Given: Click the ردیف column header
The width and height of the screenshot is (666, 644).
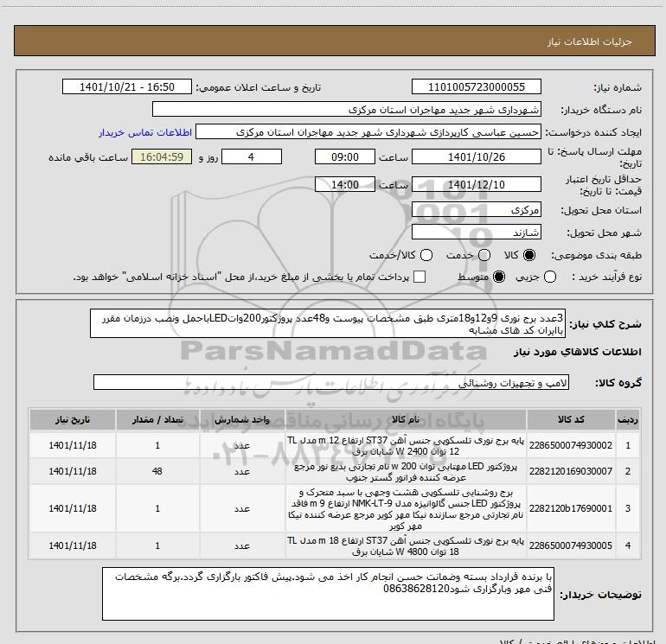Looking at the screenshot, I should coord(628,419).
